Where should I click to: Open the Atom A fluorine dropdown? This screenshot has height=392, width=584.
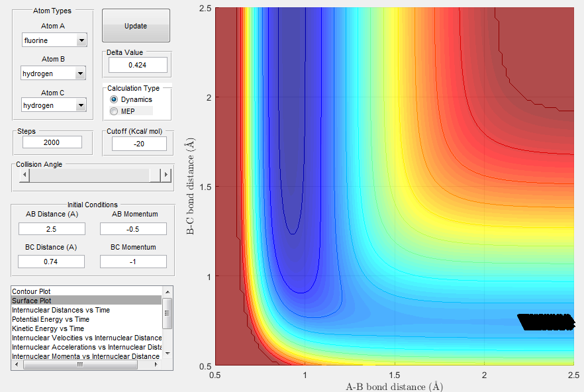point(54,40)
